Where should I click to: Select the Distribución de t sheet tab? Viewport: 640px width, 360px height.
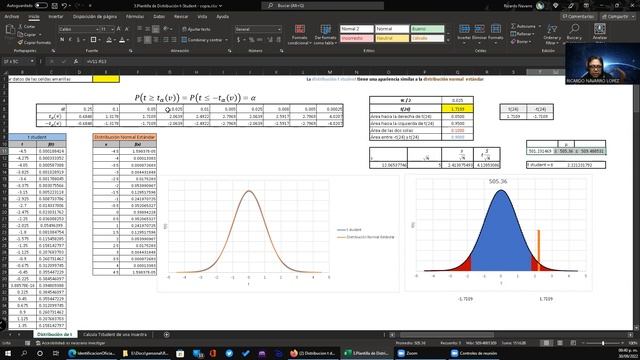coord(55,334)
